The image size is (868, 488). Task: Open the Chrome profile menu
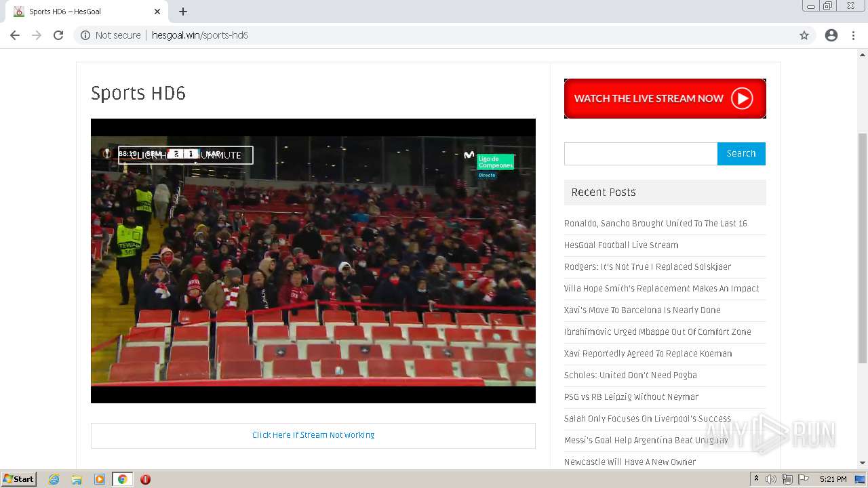831,35
